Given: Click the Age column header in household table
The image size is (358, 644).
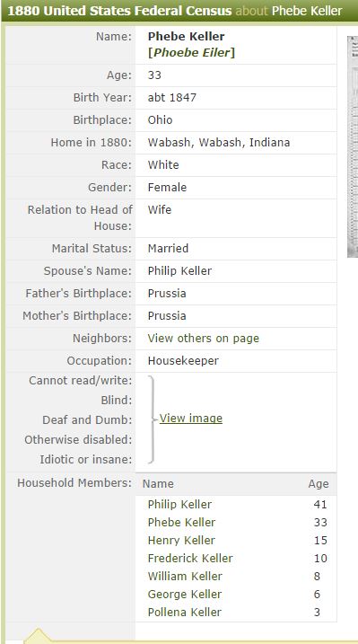Looking at the screenshot, I should 319,484.
